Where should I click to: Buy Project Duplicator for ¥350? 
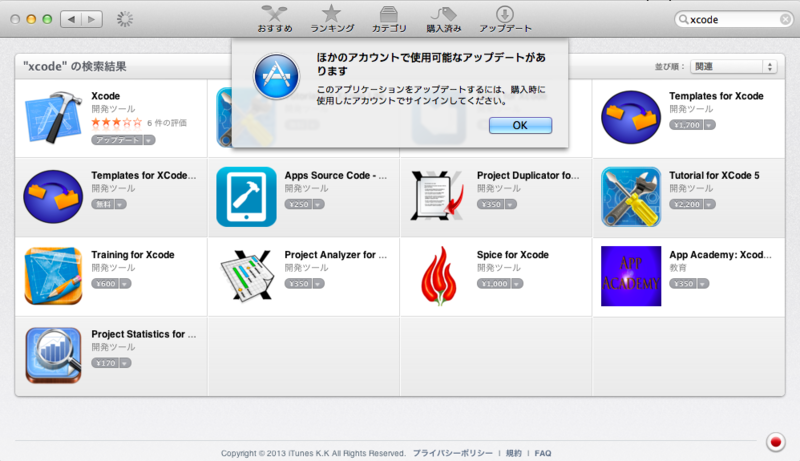tap(491, 204)
